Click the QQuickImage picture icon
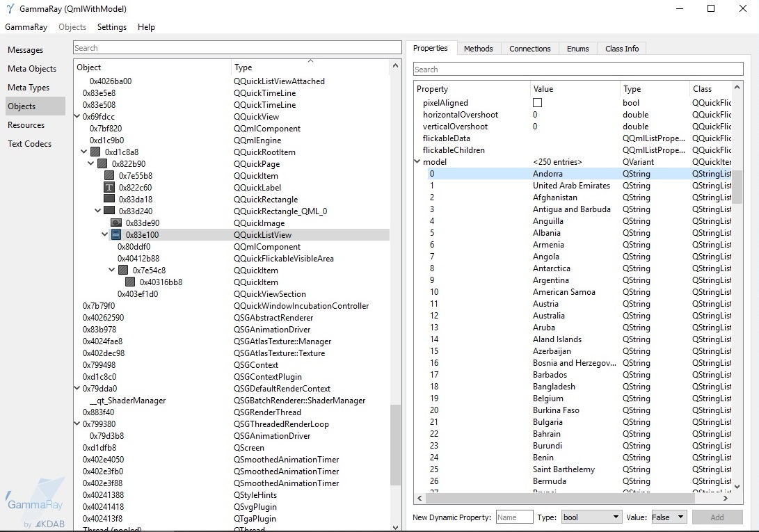Image resolution: width=759 pixels, height=532 pixels. click(116, 223)
